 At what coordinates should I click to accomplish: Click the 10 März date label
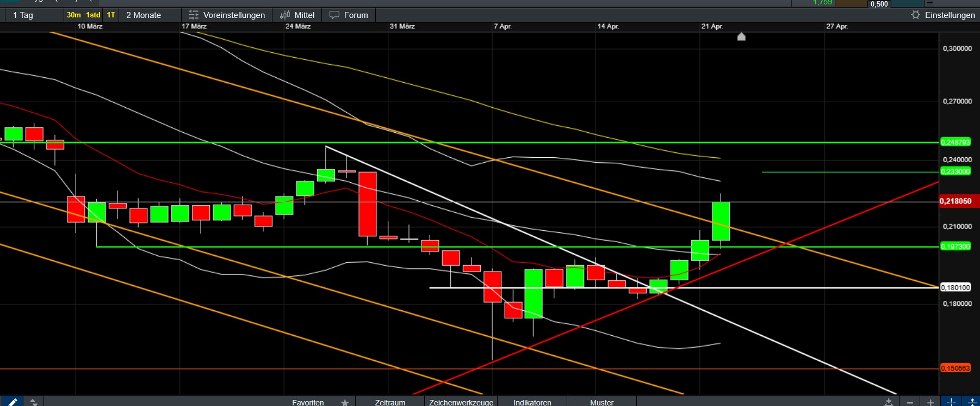tap(90, 26)
